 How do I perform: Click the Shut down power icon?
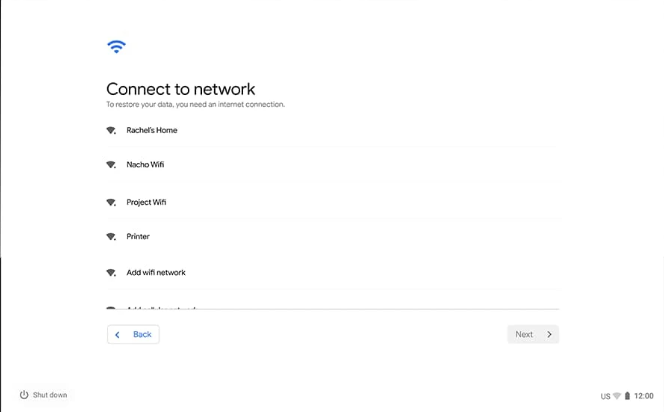24,395
